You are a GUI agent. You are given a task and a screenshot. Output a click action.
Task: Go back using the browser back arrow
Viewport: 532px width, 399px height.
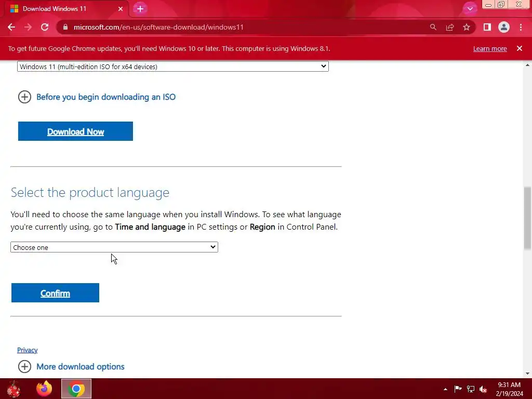click(11, 27)
